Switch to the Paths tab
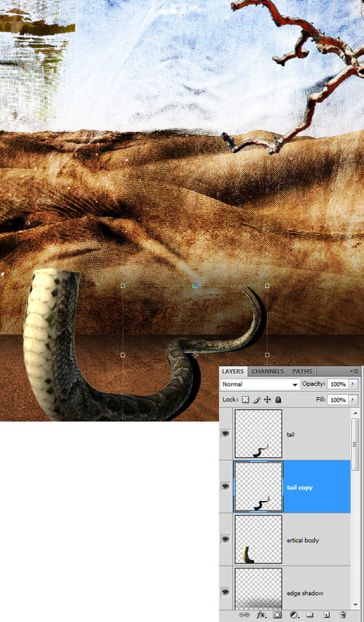The width and height of the screenshot is (364, 622). 302,371
